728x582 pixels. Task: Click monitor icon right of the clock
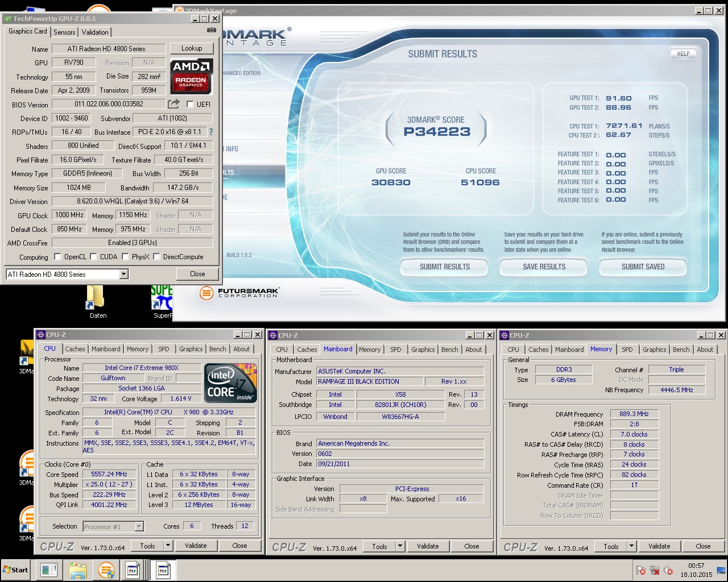point(721,570)
